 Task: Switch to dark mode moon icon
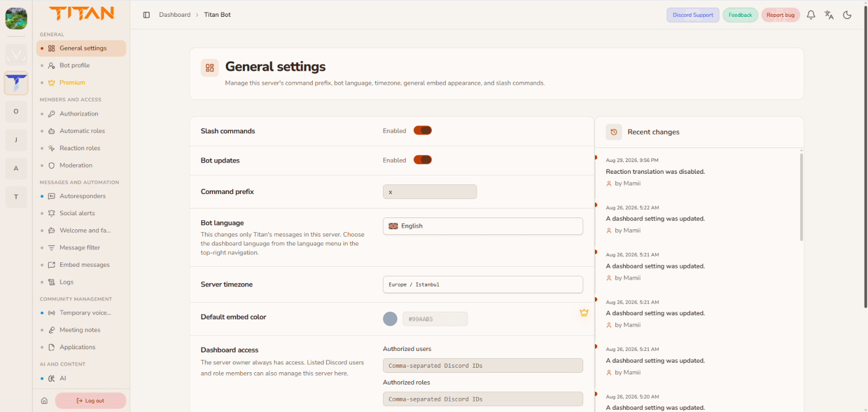pos(847,15)
